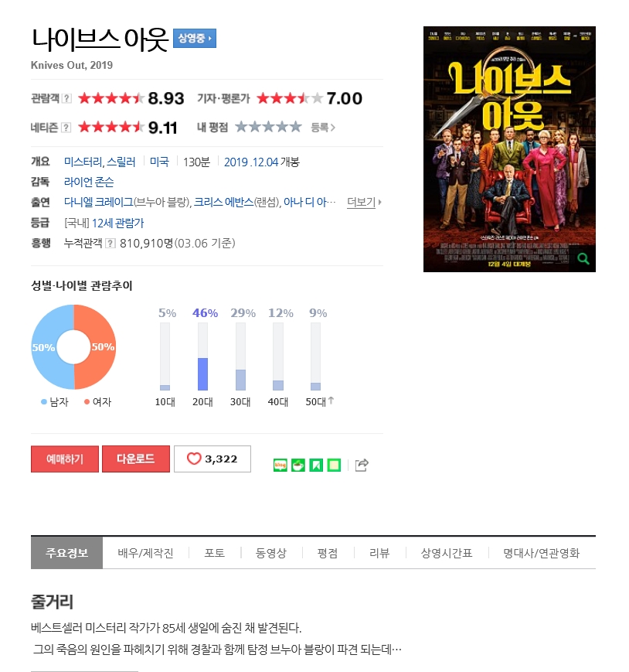The image size is (629, 672).
Task: Click the light-green memo share icon
Action: [x=334, y=465]
